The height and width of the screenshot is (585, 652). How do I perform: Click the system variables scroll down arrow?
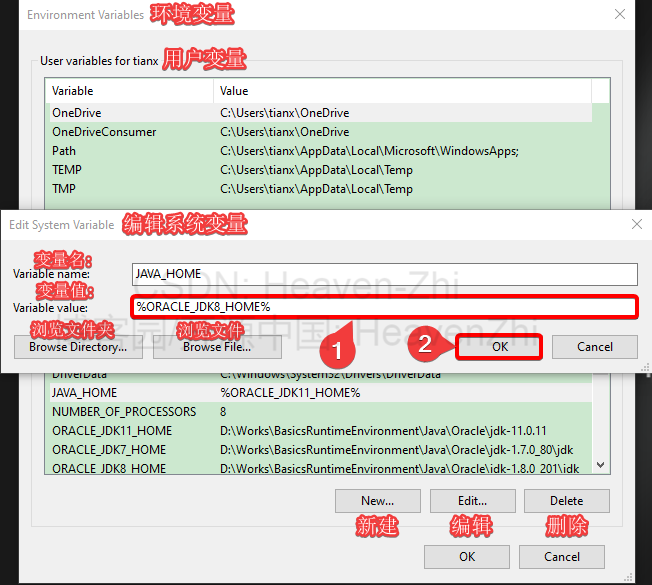tap(600, 465)
